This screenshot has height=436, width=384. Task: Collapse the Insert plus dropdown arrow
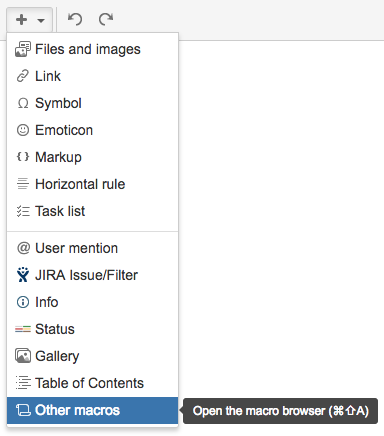click(x=41, y=20)
